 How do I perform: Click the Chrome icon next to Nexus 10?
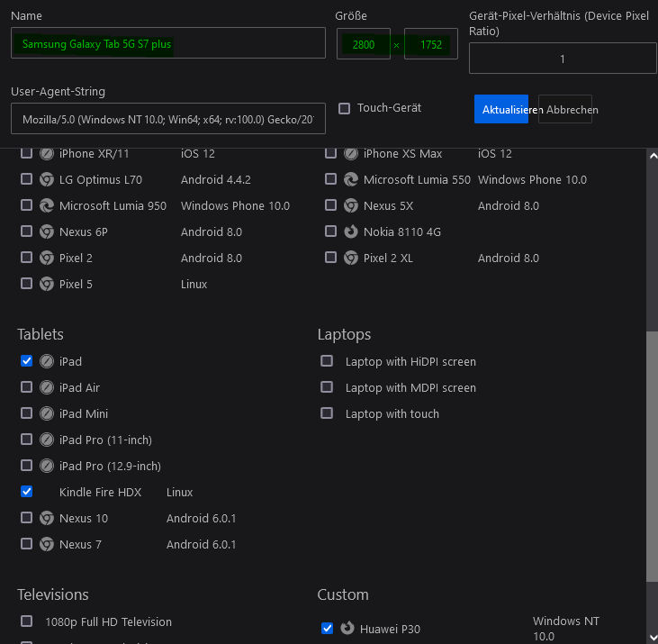(47, 518)
